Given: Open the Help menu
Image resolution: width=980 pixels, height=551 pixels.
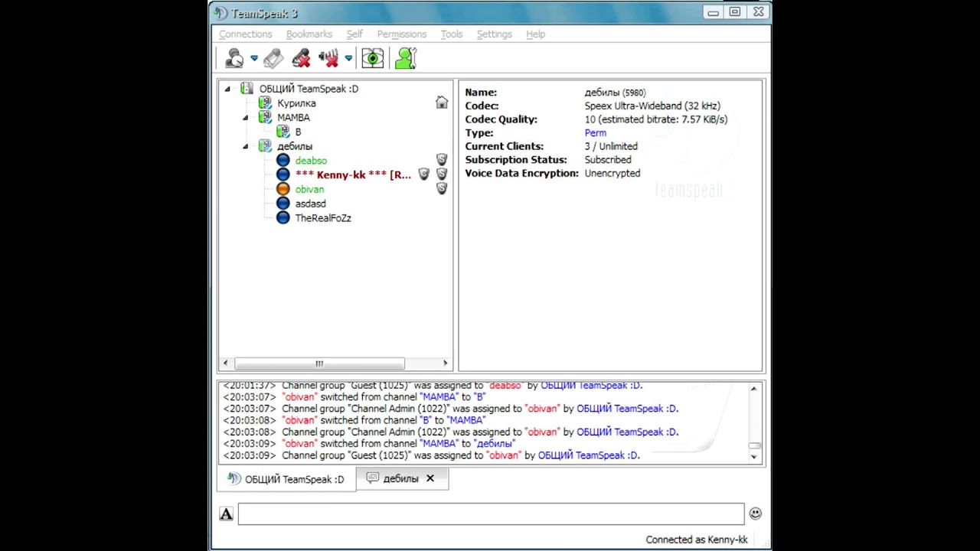Looking at the screenshot, I should (x=535, y=34).
